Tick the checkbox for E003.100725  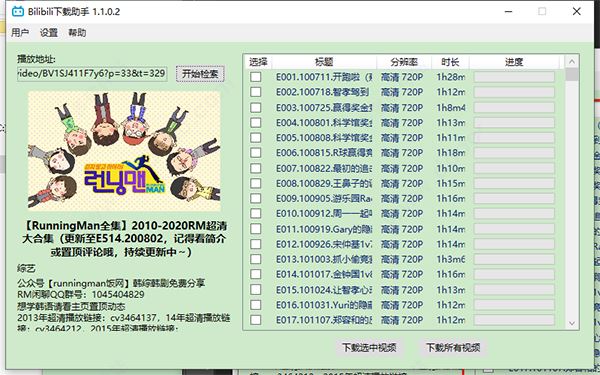(256, 107)
